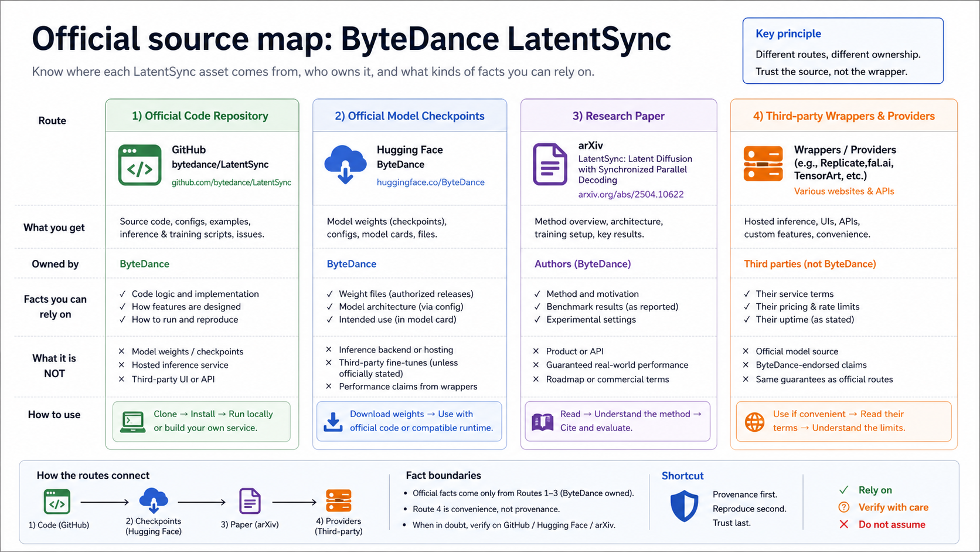Click the red X next to Do not assume
The height and width of the screenshot is (552, 980).
click(x=844, y=524)
